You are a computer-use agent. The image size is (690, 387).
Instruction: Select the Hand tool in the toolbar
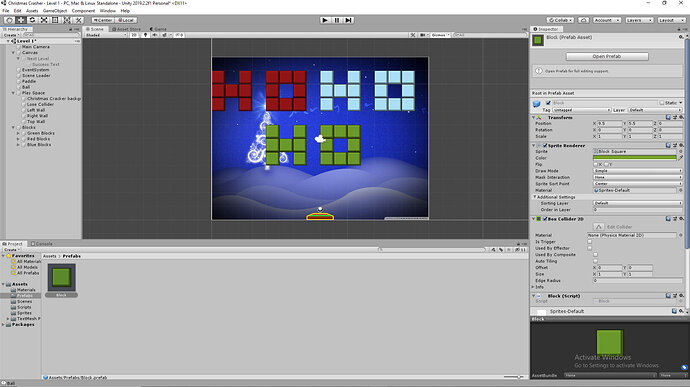point(9,20)
